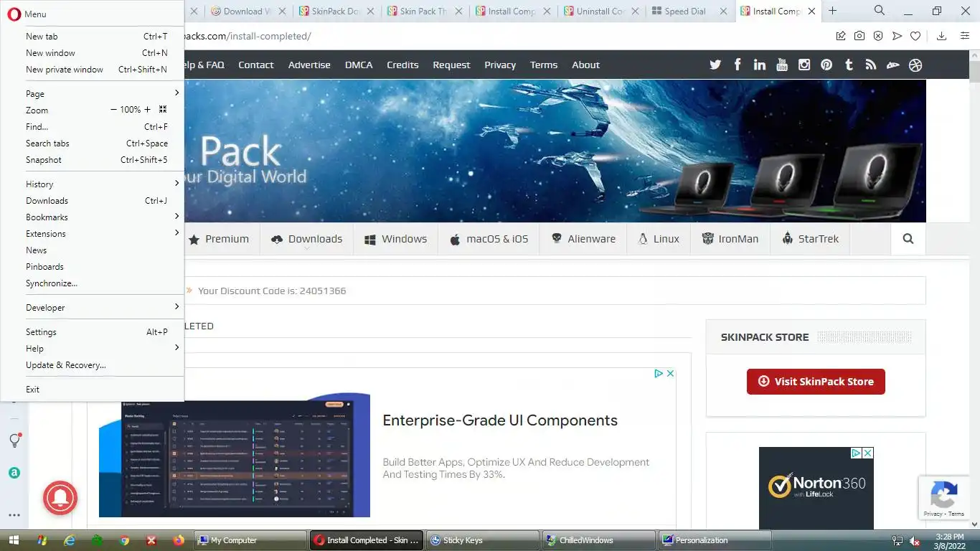Click the network tray icon
The height and width of the screenshot is (551, 980).
897,541
